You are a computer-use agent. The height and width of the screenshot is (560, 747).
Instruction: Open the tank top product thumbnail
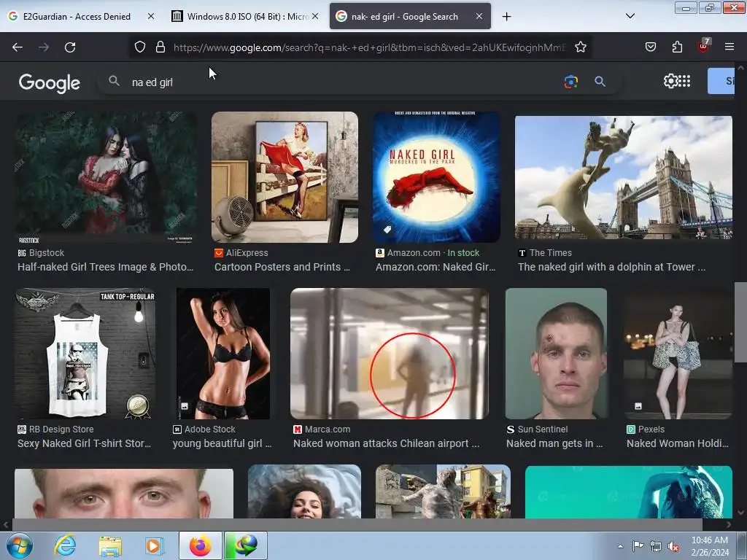tap(85, 354)
